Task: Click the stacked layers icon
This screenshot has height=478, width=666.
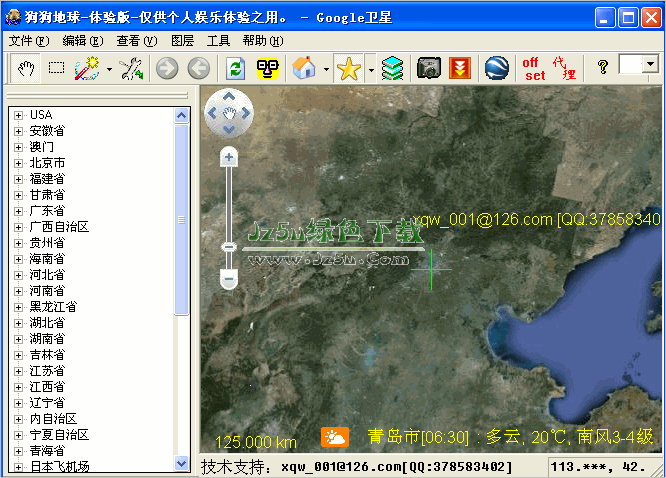Action: click(392, 68)
